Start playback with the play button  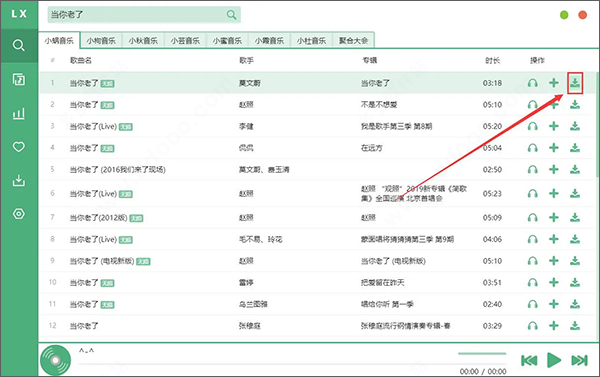coord(554,360)
